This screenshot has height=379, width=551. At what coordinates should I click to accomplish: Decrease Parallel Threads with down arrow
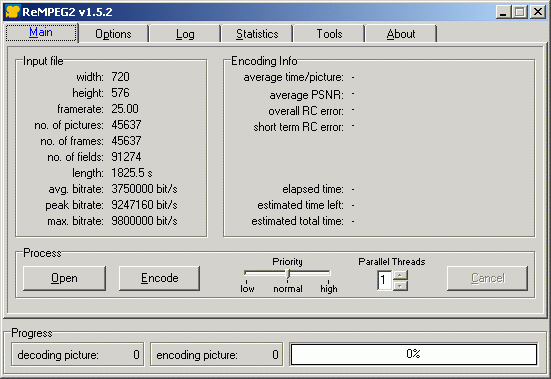click(x=400, y=286)
